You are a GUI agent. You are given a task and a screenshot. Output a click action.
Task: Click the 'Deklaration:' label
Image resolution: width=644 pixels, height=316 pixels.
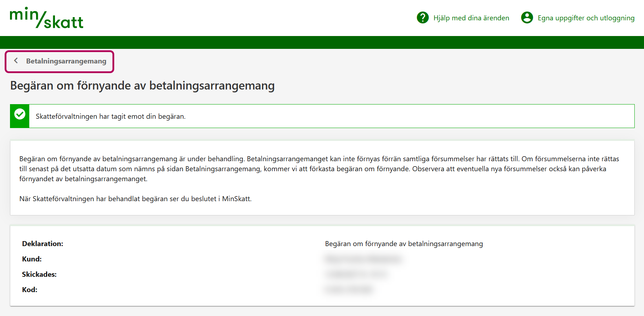pos(42,244)
